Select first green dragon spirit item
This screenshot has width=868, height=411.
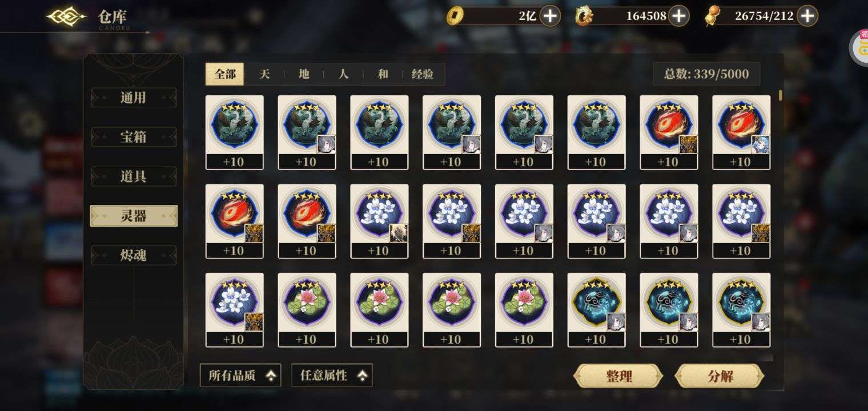(x=234, y=132)
